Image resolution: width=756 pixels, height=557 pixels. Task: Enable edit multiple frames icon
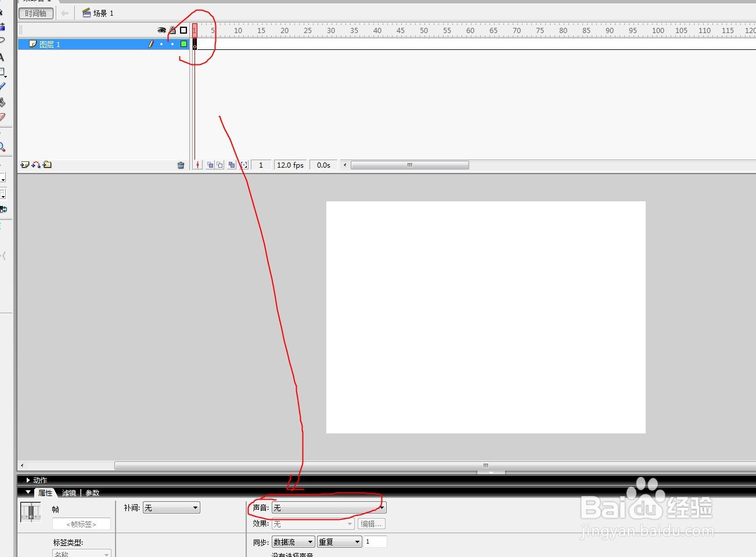click(232, 165)
